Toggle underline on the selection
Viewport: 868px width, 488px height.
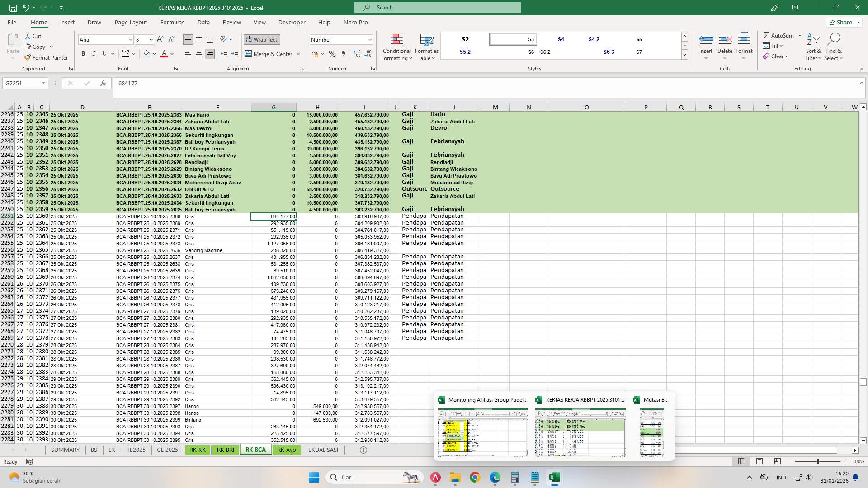104,53
